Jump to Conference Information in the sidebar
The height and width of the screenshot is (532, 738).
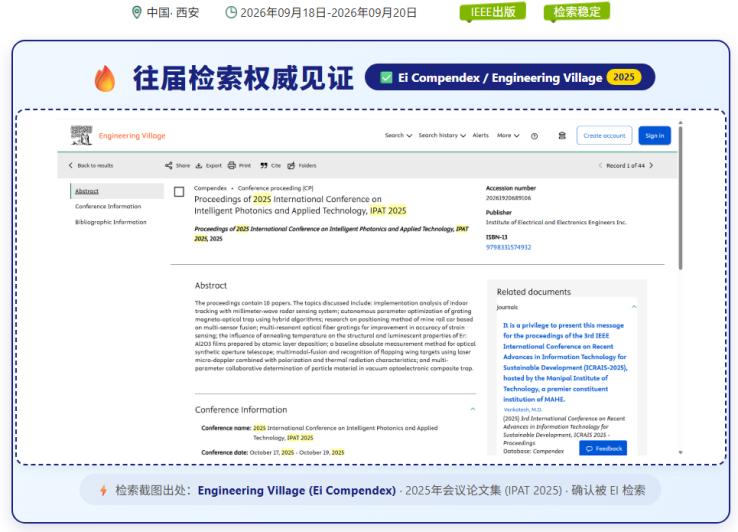(x=108, y=206)
